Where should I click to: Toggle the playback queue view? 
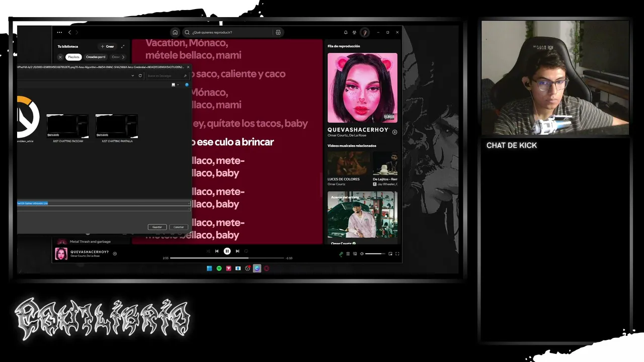point(348,254)
